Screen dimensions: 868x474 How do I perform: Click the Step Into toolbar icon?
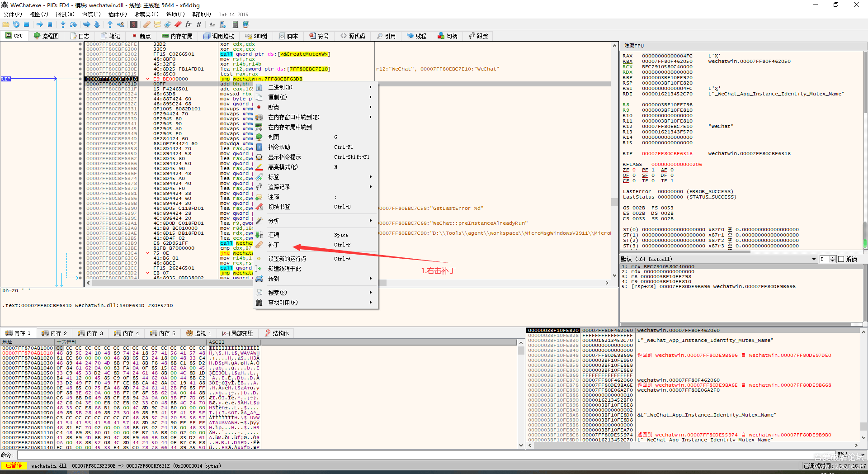pos(63,24)
